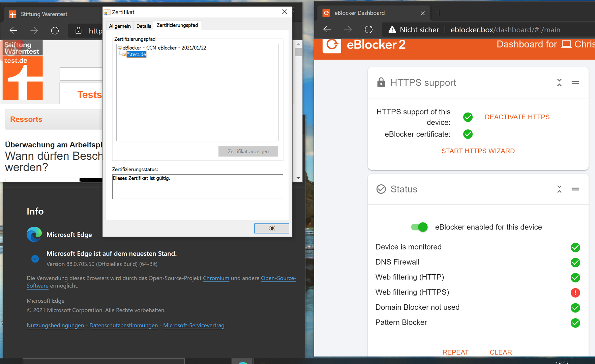Click the lock icon in HTTPS support card
The width and height of the screenshot is (595, 364).
[x=381, y=83]
